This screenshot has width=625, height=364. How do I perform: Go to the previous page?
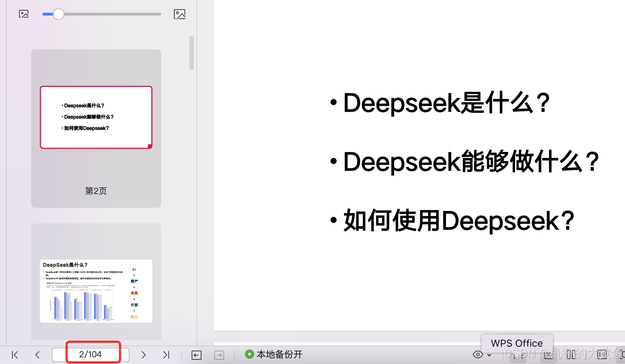[x=37, y=354]
